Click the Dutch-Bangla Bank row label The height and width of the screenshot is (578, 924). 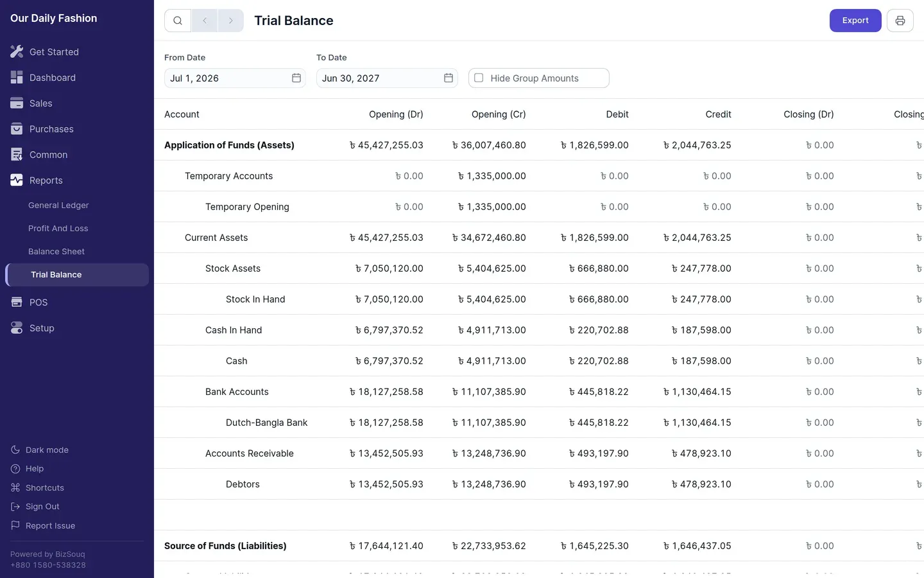pyautogui.click(x=266, y=423)
